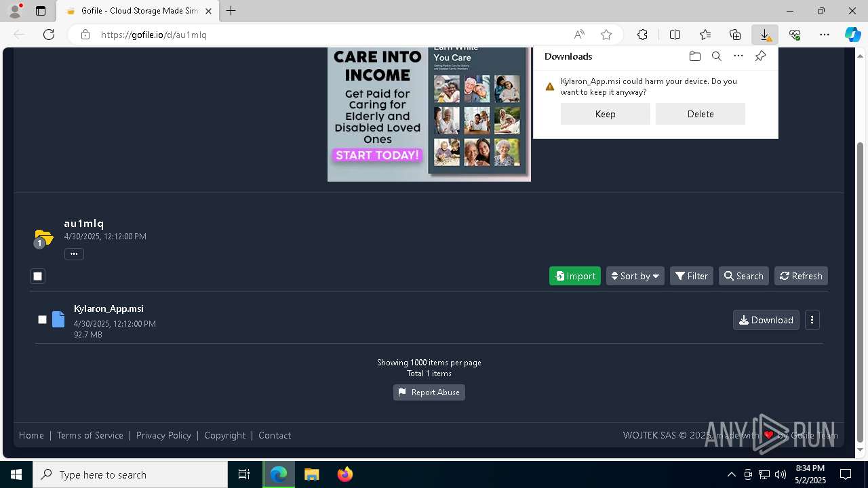
Task: Add page to favorites star icon
Action: pos(606,35)
